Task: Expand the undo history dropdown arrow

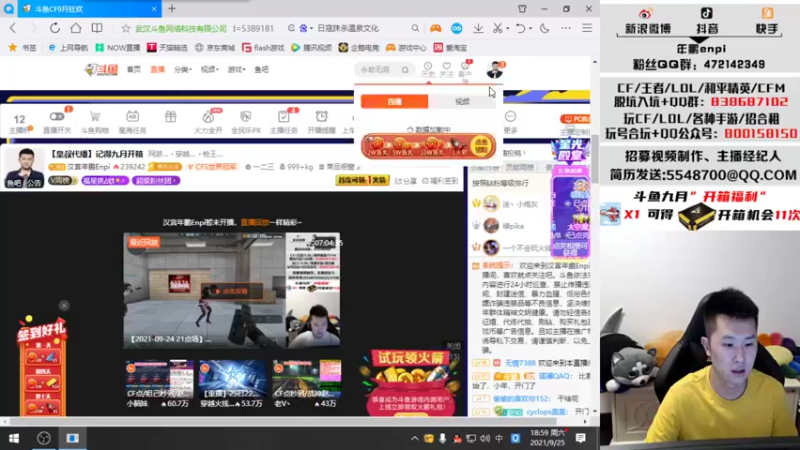Action: coord(530,29)
